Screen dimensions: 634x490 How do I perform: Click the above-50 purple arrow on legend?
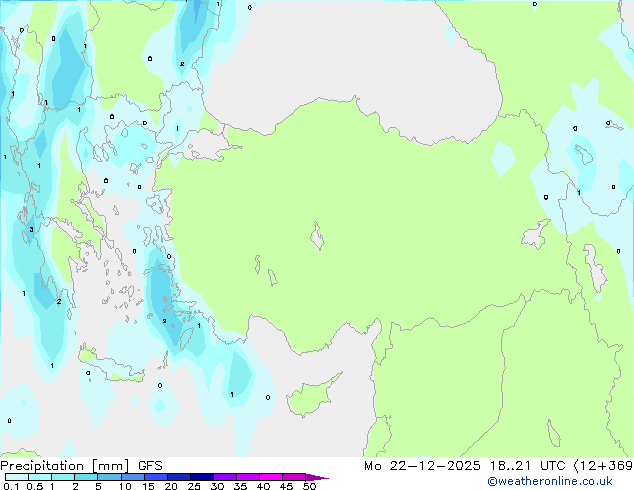click(x=317, y=477)
